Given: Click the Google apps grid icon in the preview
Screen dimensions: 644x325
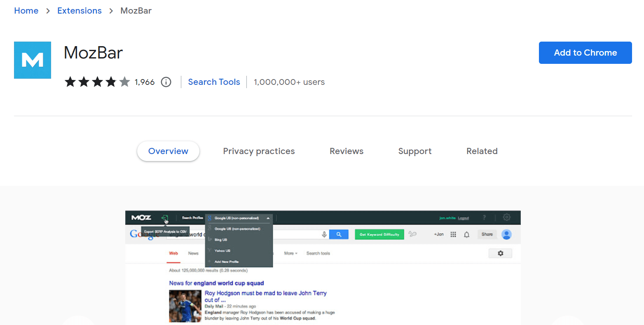Looking at the screenshot, I should pyautogui.click(x=453, y=234).
